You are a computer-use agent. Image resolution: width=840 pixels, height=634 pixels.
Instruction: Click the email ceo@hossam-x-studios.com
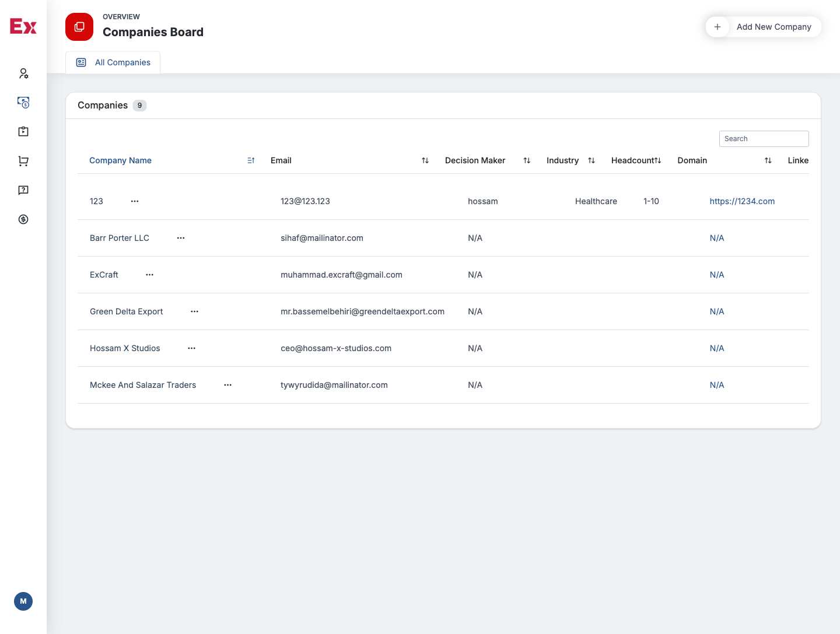tap(336, 348)
